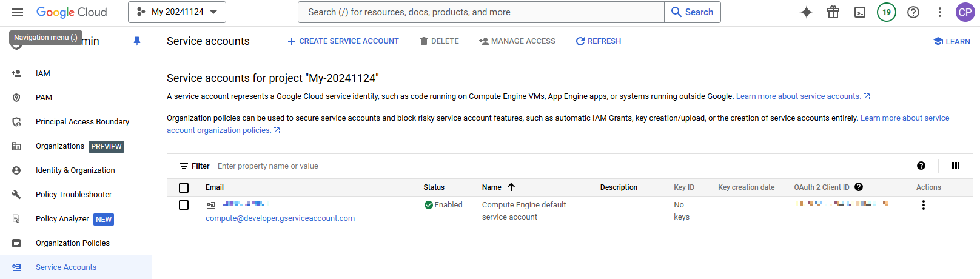Sort by Status column header

pyautogui.click(x=434, y=187)
